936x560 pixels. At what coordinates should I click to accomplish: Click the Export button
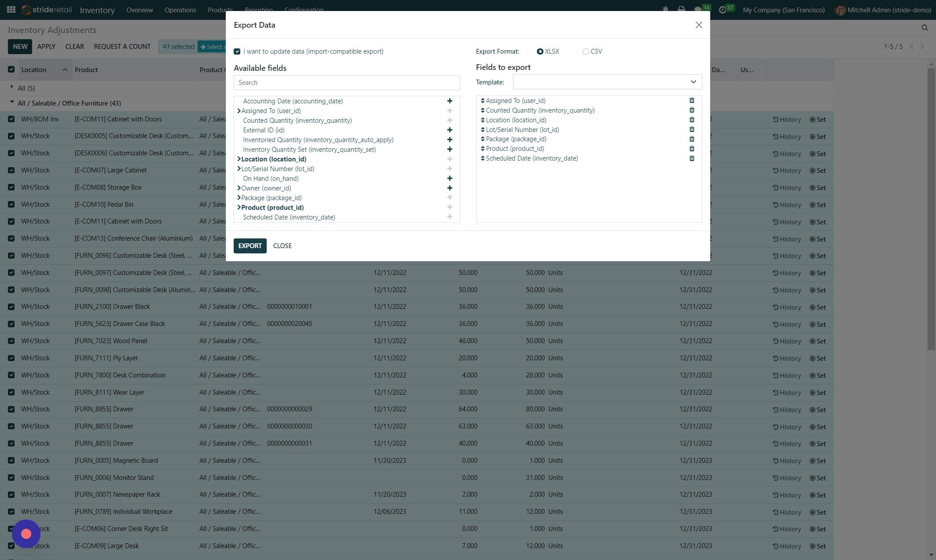[x=250, y=246]
